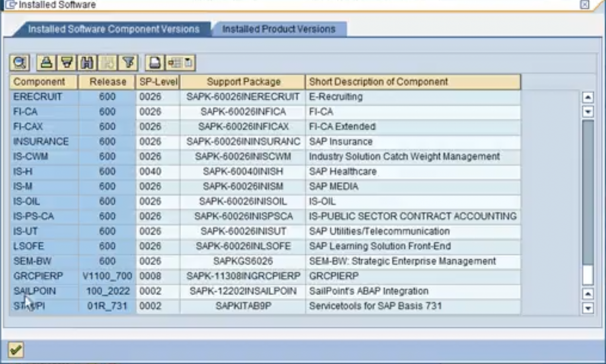Select the Installed Software Component Versions tab
Image resolution: width=606 pixels, height=364 pixels.
[113, 29]
